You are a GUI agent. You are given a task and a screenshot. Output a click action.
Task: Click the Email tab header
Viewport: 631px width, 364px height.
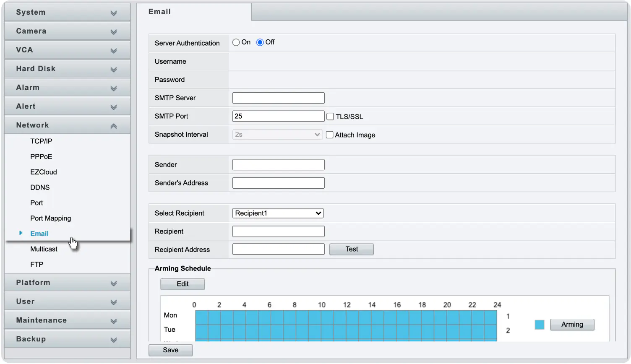pyautogui.click(x=194, y=12)
